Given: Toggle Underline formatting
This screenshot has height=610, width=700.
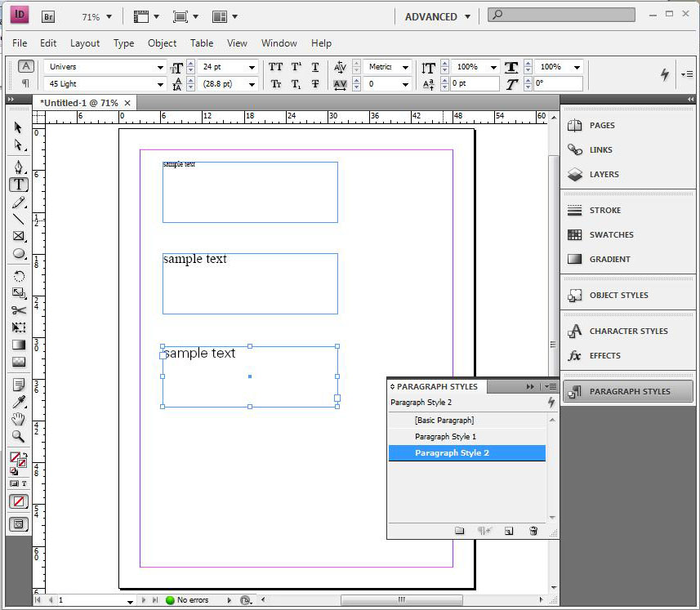Looking at the screenshot, I should [315, 67].
